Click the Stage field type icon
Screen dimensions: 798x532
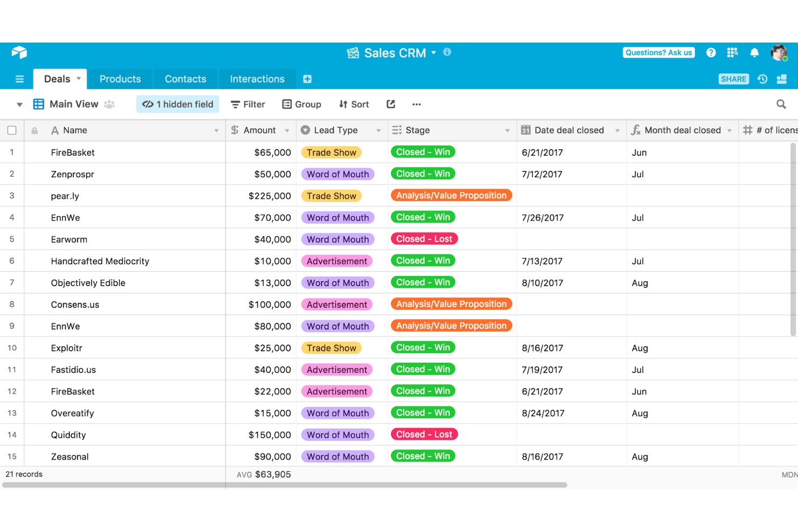point(397,130)
